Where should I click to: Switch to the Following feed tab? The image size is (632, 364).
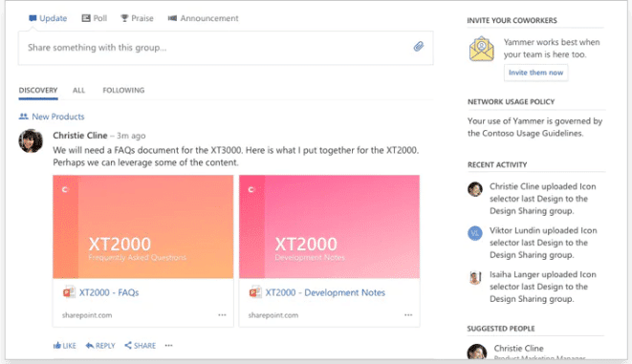tap(123, 90)
